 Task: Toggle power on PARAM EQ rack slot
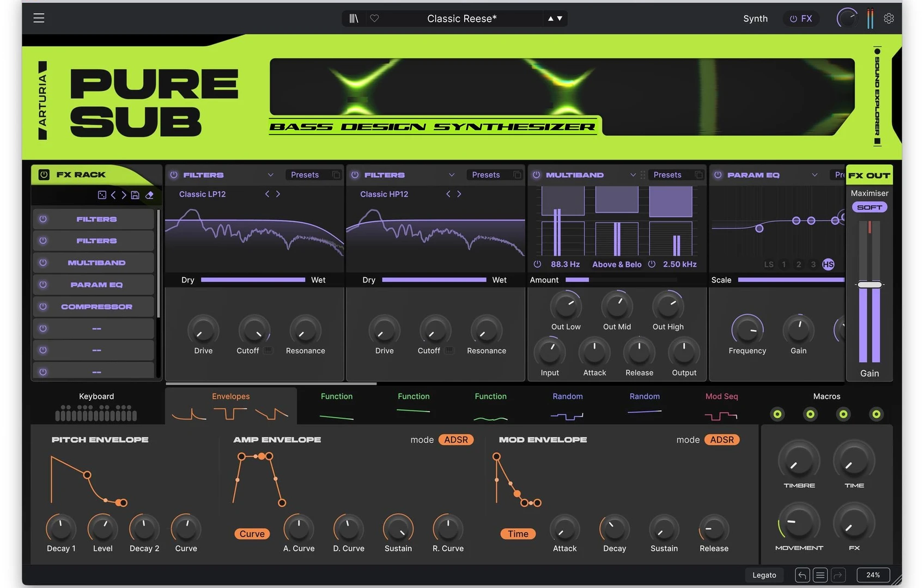coord(43,284)
